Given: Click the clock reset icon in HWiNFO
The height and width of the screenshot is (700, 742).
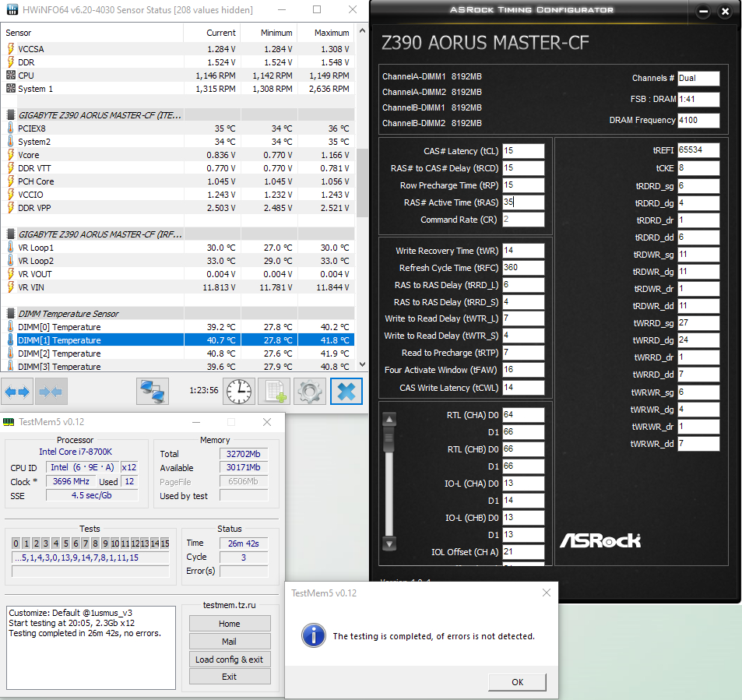Looking at the screenshot, I should pos(239,392).
